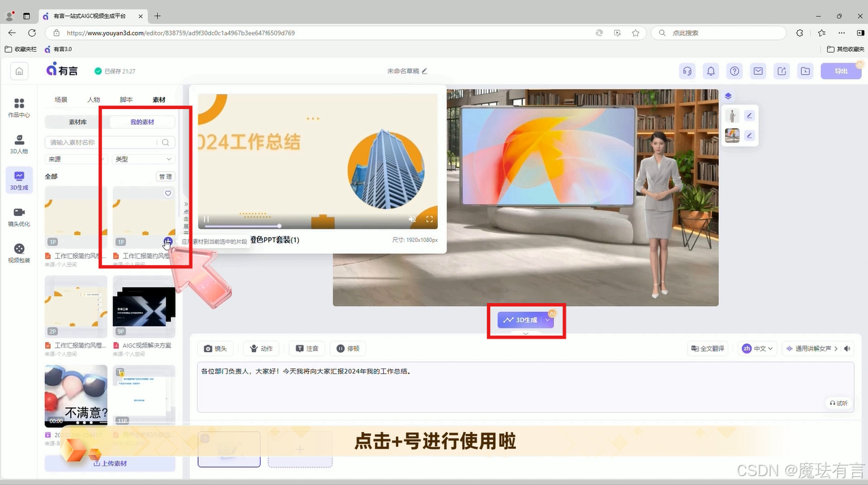Select the 不满意? video material thumbnail

[76, 396]
